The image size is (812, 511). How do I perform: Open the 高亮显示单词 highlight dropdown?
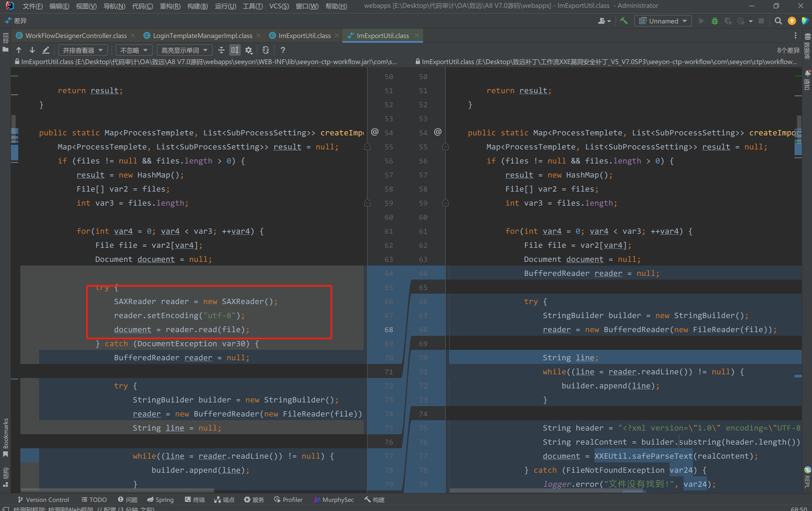pyautogui.click(x=184, y=50)
